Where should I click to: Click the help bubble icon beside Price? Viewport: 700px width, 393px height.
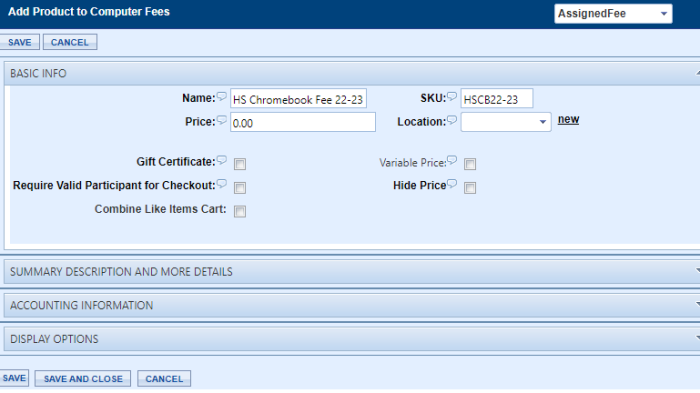[x=221, y=120]
